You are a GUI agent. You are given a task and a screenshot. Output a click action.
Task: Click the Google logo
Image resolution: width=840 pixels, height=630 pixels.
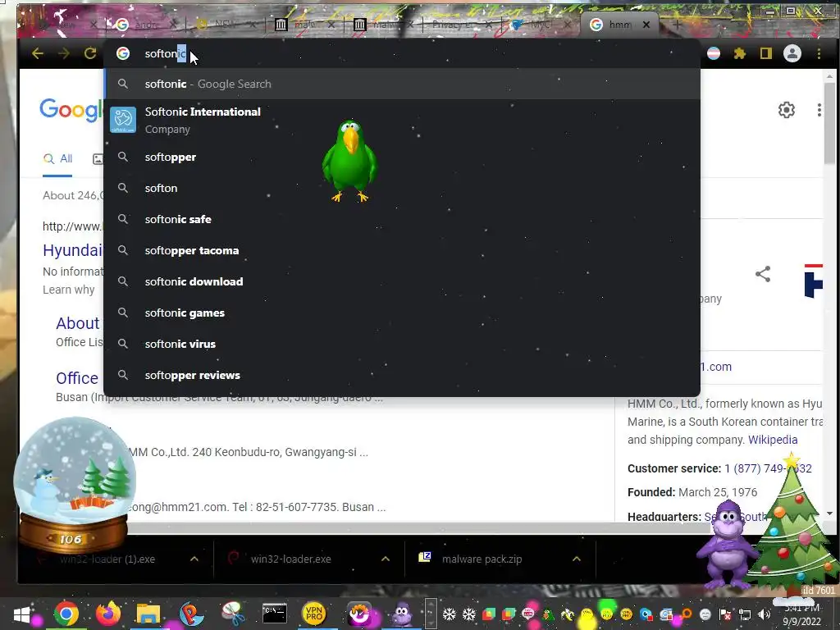click(71, 111)
